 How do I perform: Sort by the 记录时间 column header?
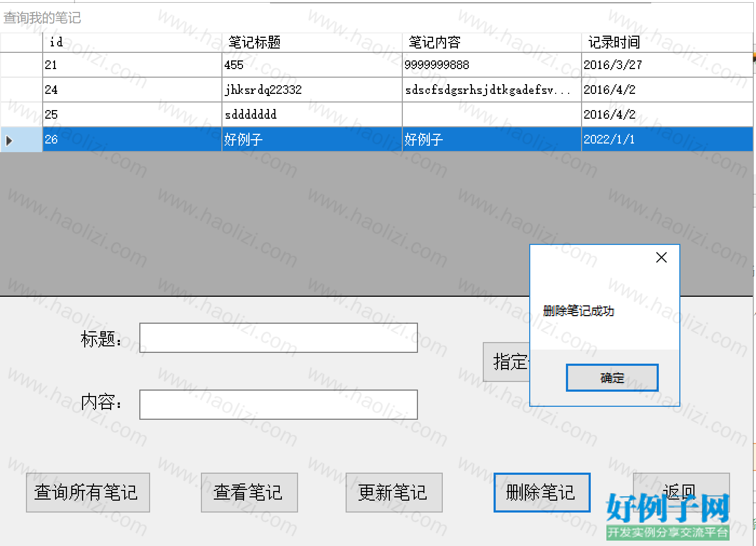tap(667, 43)
